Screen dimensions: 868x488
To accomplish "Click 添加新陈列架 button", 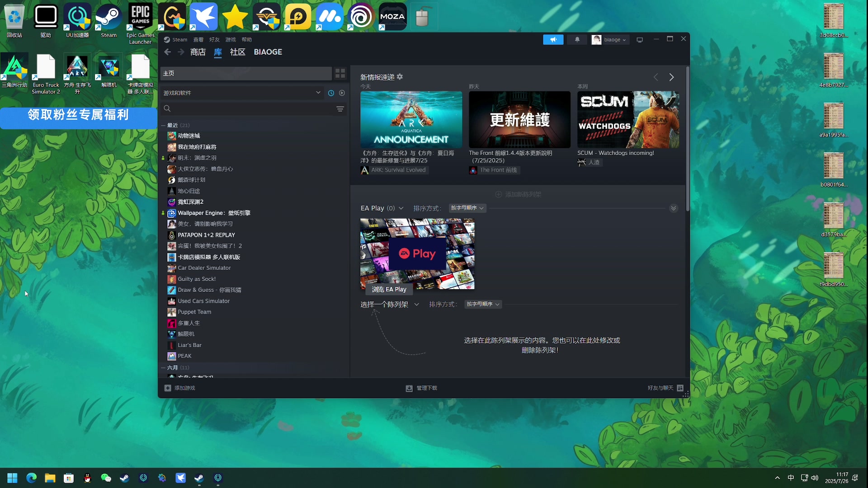I will click(x=518, y=194).
